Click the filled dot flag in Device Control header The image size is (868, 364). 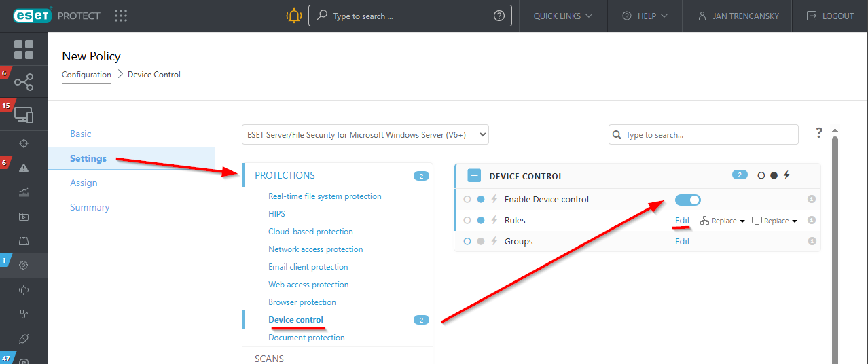pos(774,175)
